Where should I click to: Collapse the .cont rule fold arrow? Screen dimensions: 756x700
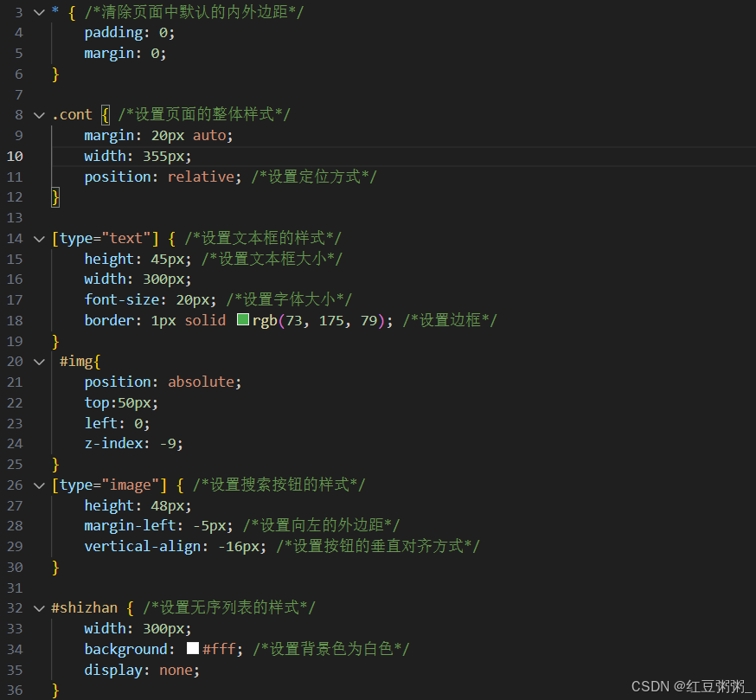click(x=39, y=115)
